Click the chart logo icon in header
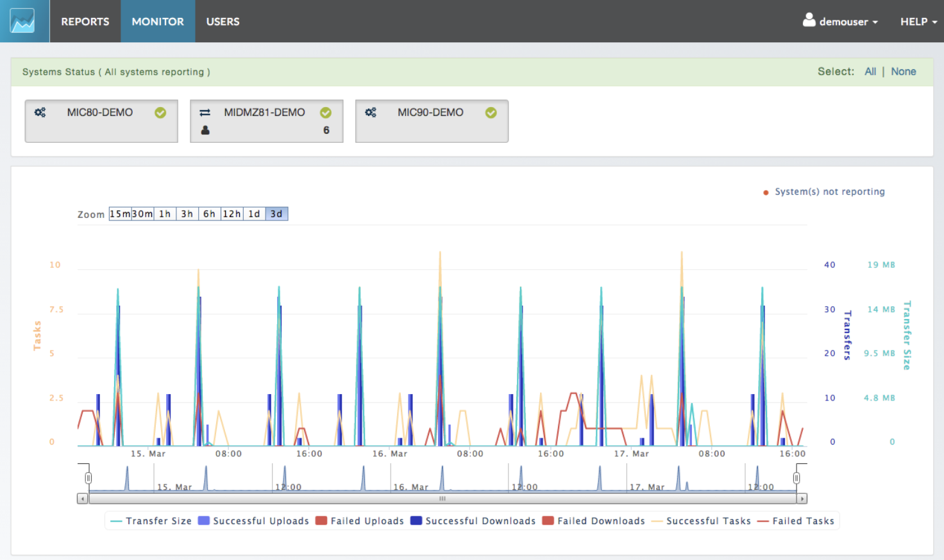Viewport: 944px width, 560px height. click(22, 21)
